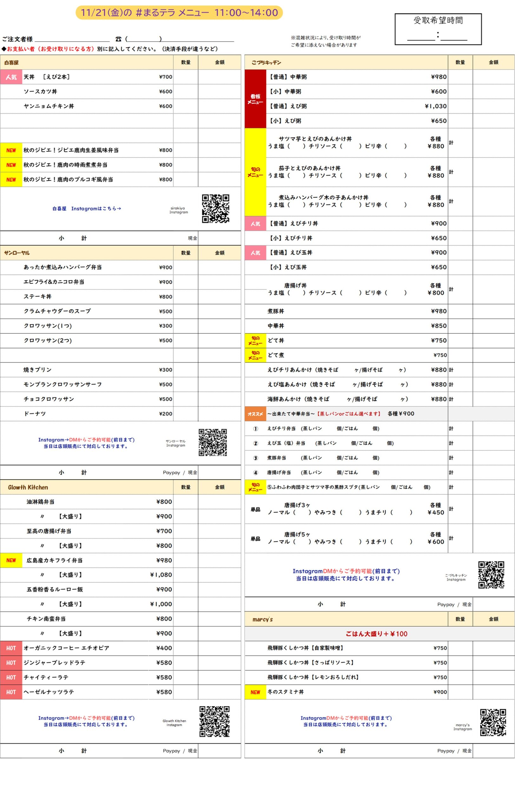
Task: Click the 人気 badge next to 天丼
Action: point(11,77)
